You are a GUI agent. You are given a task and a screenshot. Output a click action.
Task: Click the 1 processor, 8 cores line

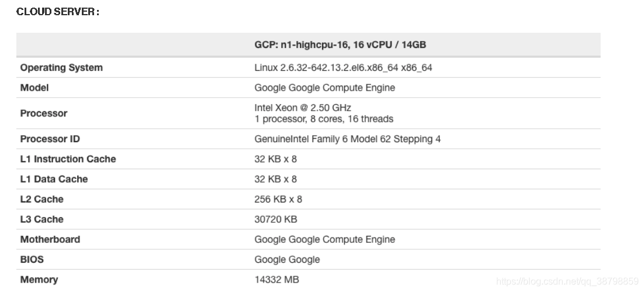tap(324, 119)
